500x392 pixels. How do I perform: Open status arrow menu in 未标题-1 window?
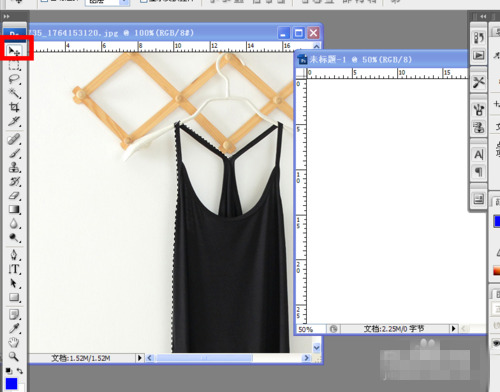point(453,329)
